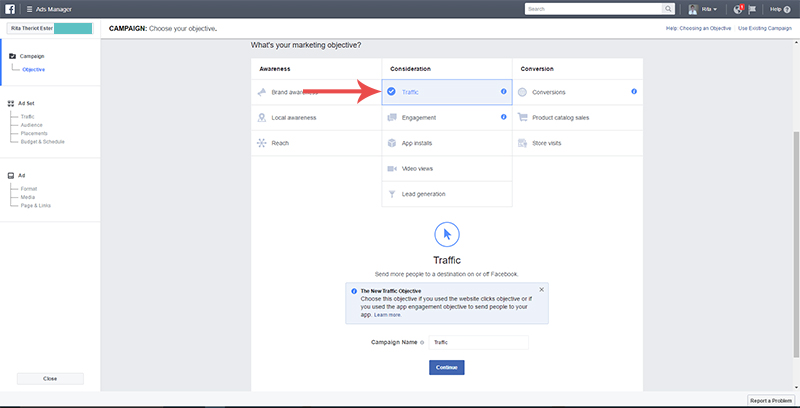Image resolution: width=800 pixels, height=408 pixels.
Task: Click the Help label in top bar
Action: (x=776, y=9)
